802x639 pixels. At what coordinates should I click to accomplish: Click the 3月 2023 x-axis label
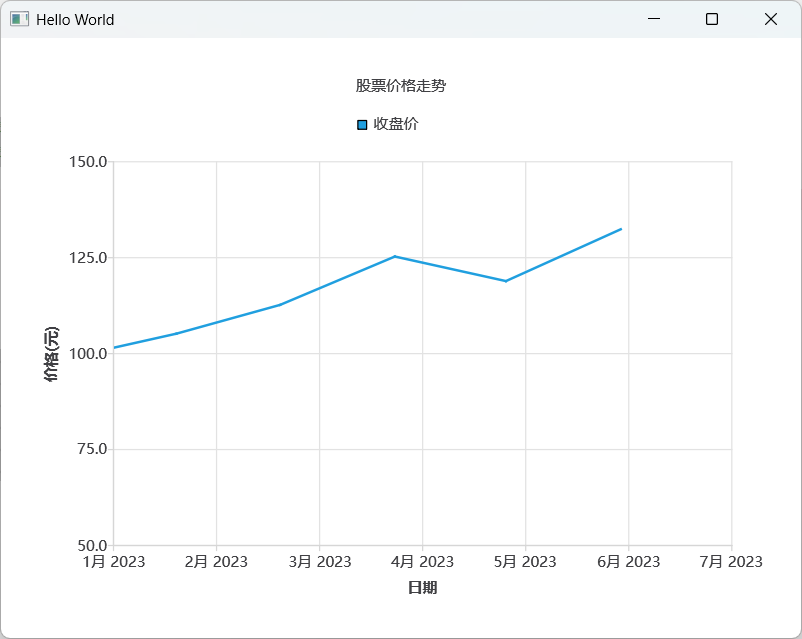(x=320, y=562)
